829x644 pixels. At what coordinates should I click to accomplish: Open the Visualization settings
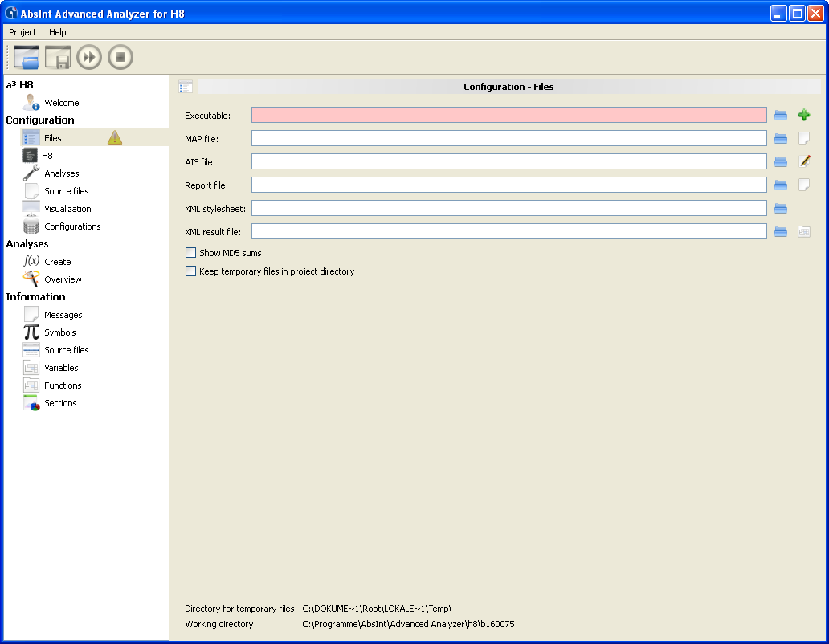(x=67, y=209)
